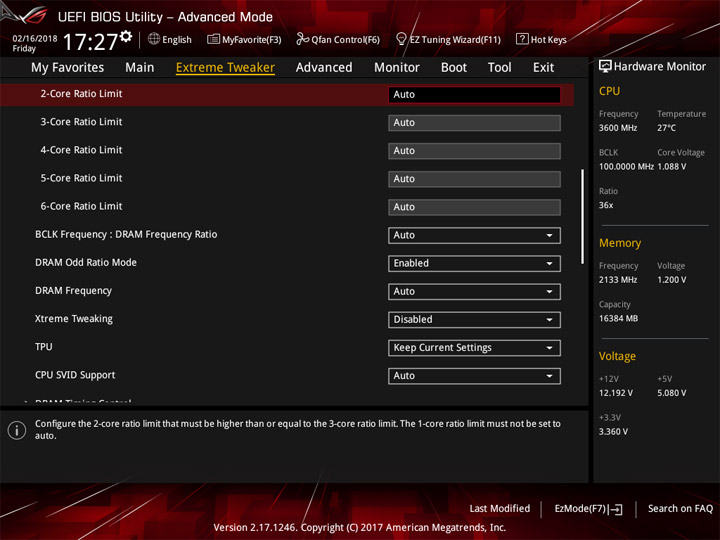Switch to the Boot tab
Image resolution: width=720 pixels, height=540 pixels.
click(454, 68)
